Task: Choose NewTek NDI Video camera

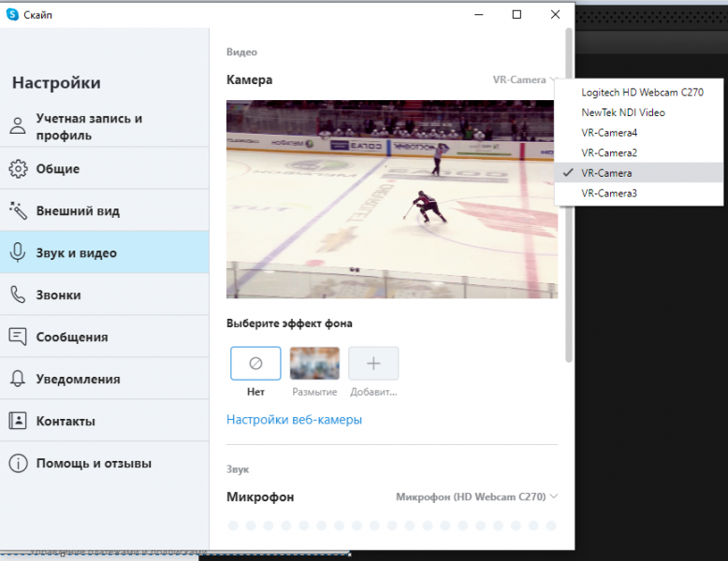Action: click(639, 112)
